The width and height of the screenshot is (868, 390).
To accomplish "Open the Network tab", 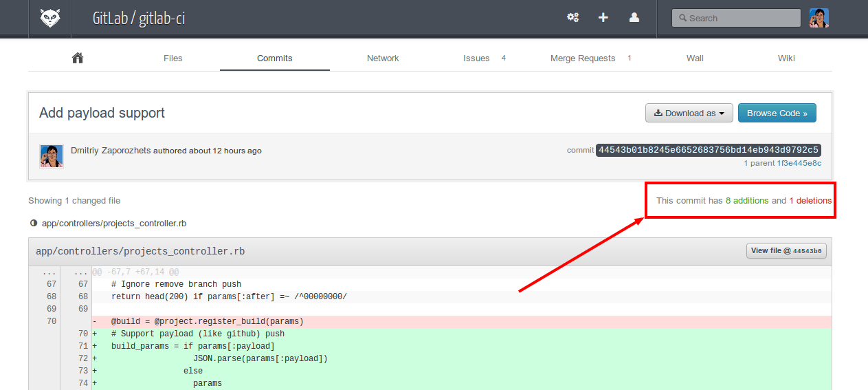I will click(383, 58).
